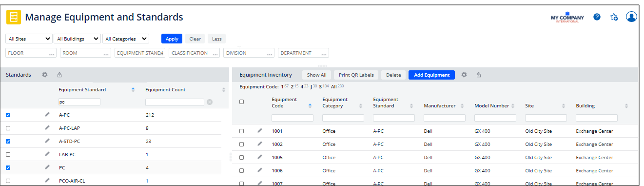The image size is (644, 186).
Task: Check equipment 1005 row checkbox
Action: click(x=241, y=158)
